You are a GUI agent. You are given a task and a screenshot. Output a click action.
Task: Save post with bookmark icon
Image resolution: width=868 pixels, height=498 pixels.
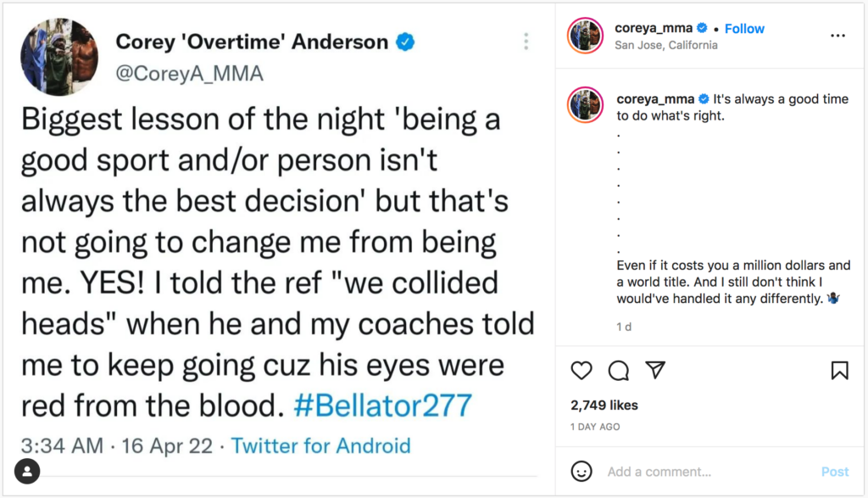coord(839,370)
